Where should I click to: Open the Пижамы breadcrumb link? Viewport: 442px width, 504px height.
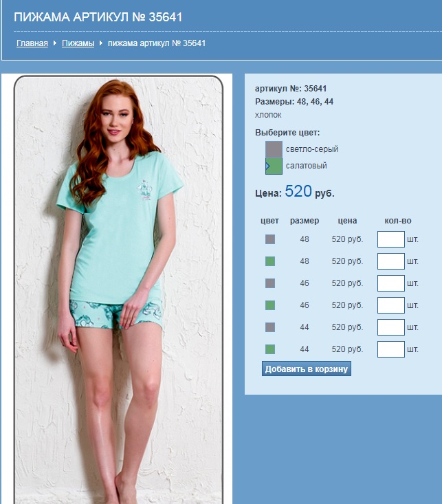78,43
